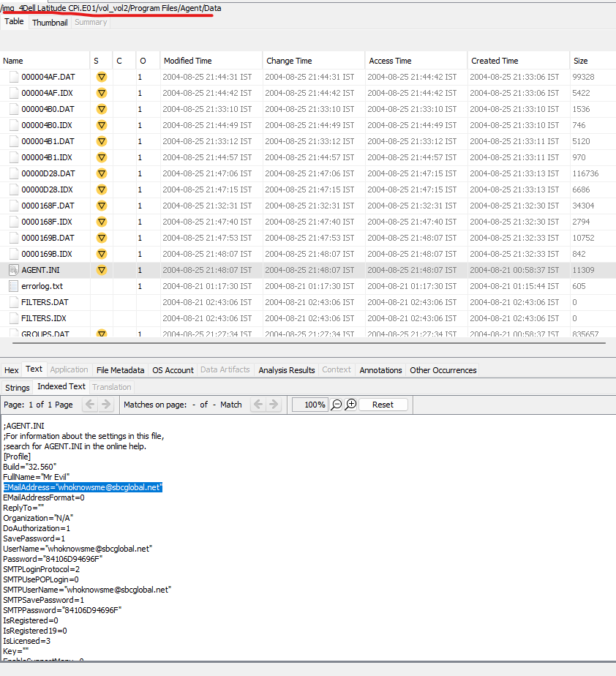Select the Strings sub-tab
The height and width of the screenshot is (676, 616).
tap(16, 386)
